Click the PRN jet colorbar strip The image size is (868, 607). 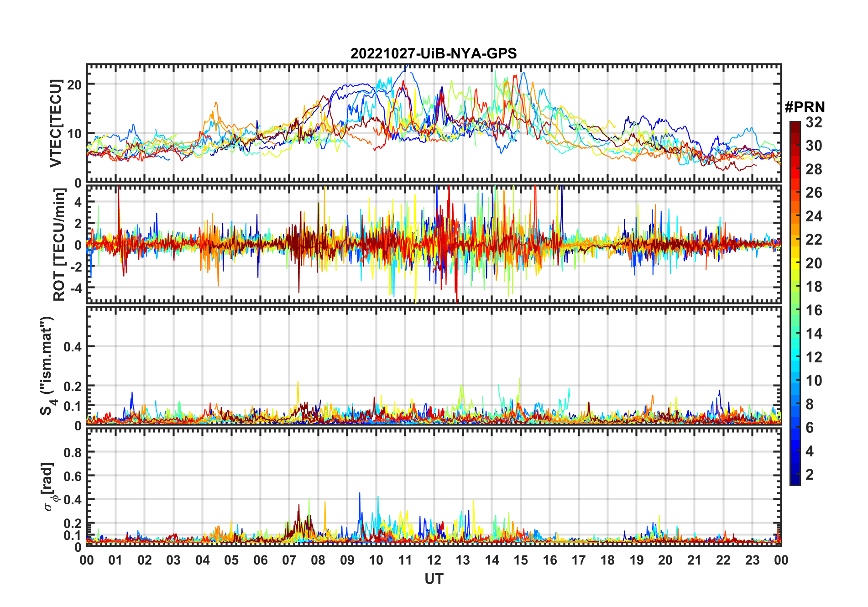coord(795,303)
